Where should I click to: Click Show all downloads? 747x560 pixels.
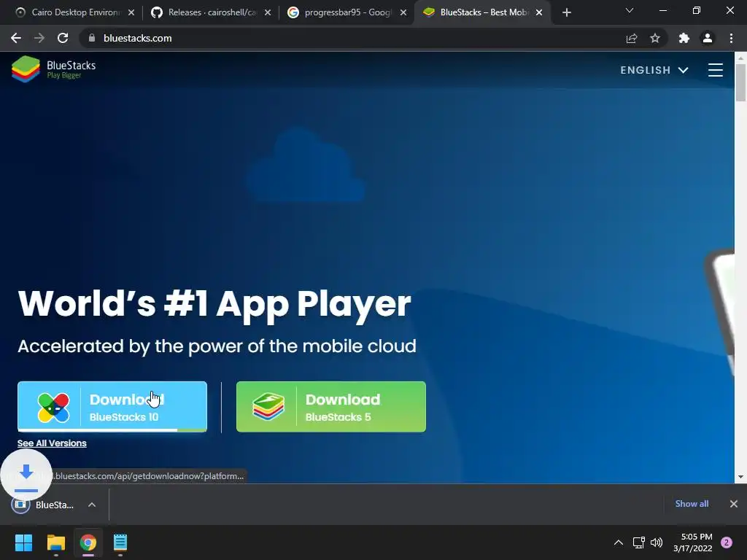pos(692,504)
